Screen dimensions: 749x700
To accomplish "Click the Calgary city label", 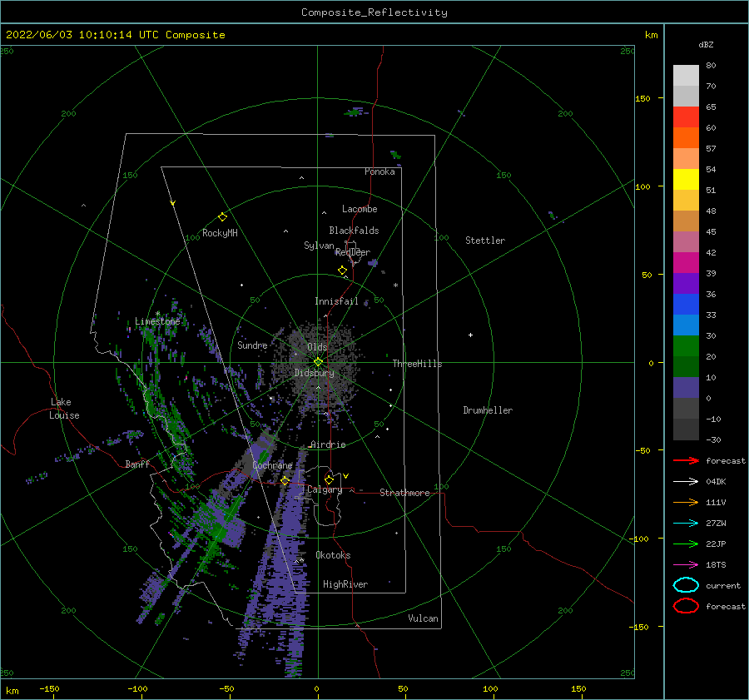I will [x=325, y=489].
